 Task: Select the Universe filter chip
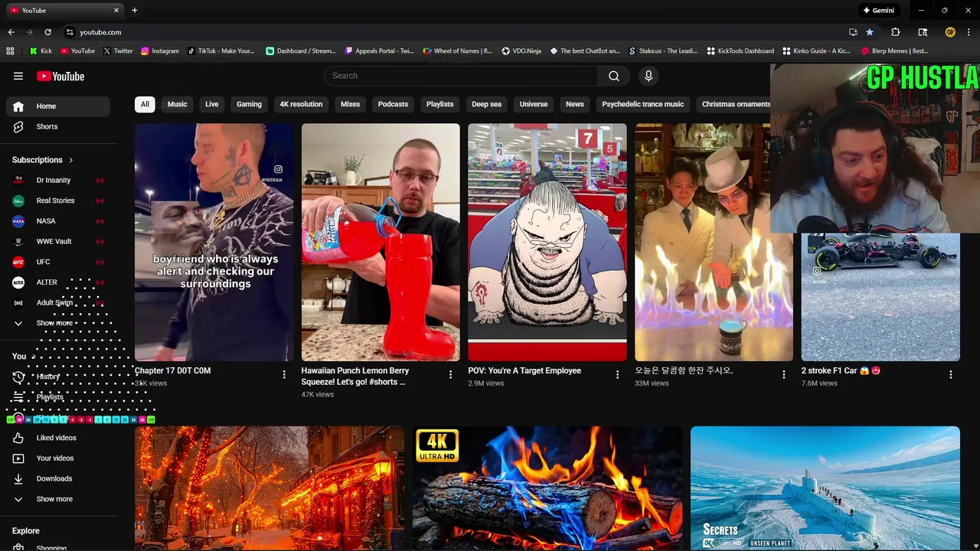(534, 104)
